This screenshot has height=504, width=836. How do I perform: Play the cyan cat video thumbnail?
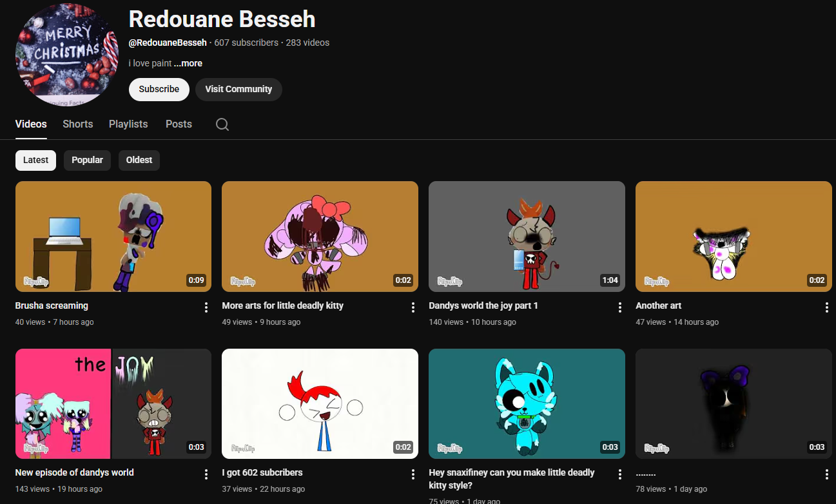tap(527, 403)
